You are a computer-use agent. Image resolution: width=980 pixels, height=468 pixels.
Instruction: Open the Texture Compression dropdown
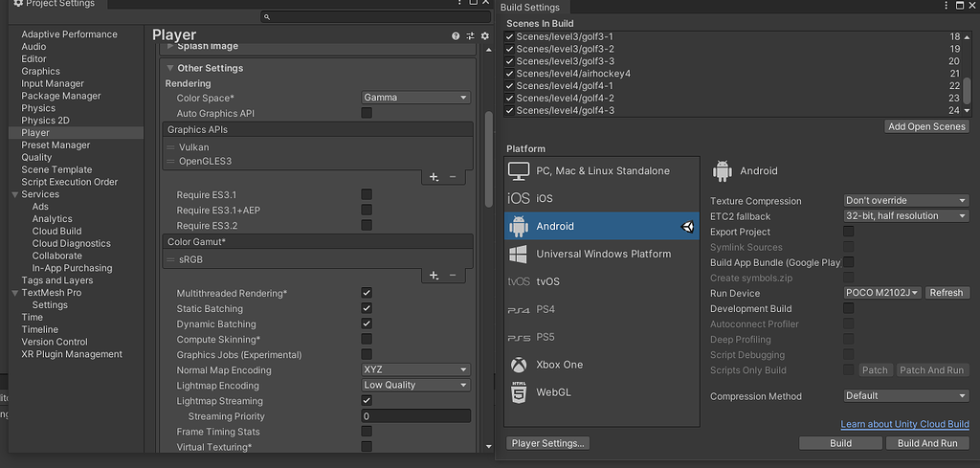[x=906, y=201]
